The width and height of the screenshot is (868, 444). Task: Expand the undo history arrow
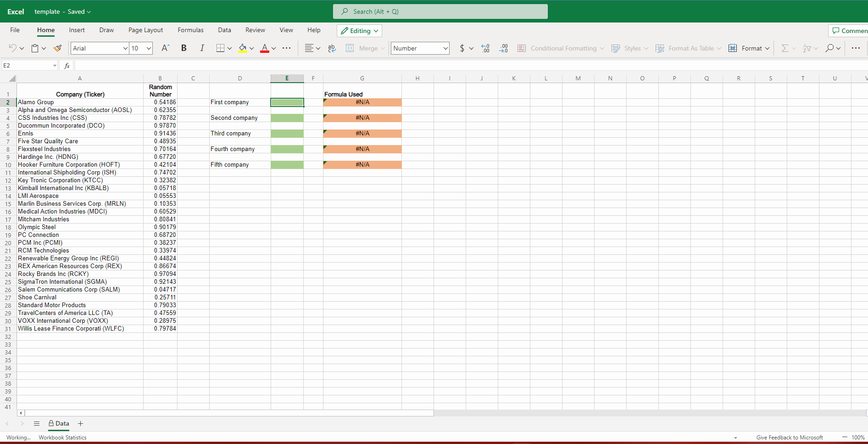click(x=22, y=48)
